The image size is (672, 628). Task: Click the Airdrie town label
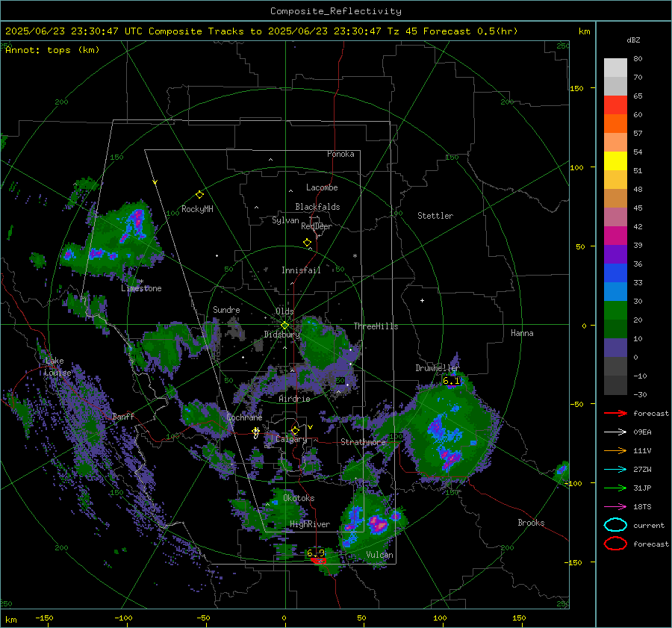point(294,399)
